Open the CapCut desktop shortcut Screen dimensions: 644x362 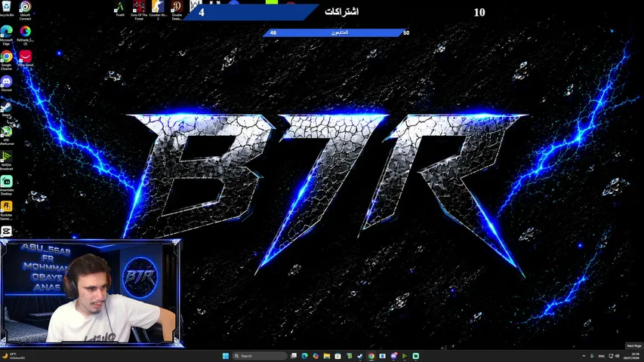7,232
